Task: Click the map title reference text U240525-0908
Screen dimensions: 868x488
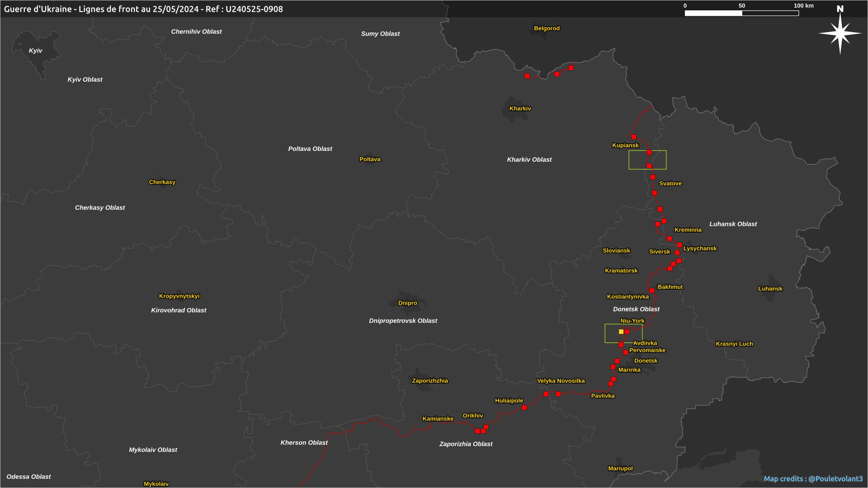Action: tap(254, 9)
